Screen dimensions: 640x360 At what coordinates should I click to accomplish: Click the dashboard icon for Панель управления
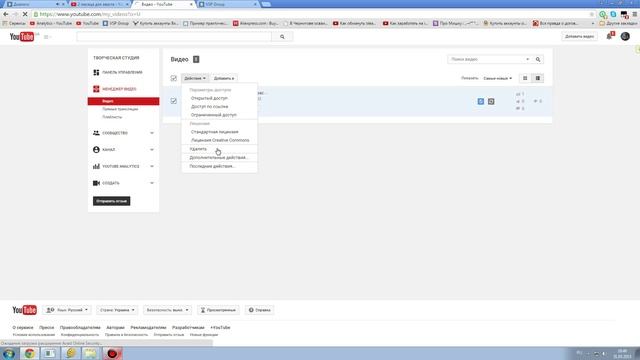tap(96, 72)
